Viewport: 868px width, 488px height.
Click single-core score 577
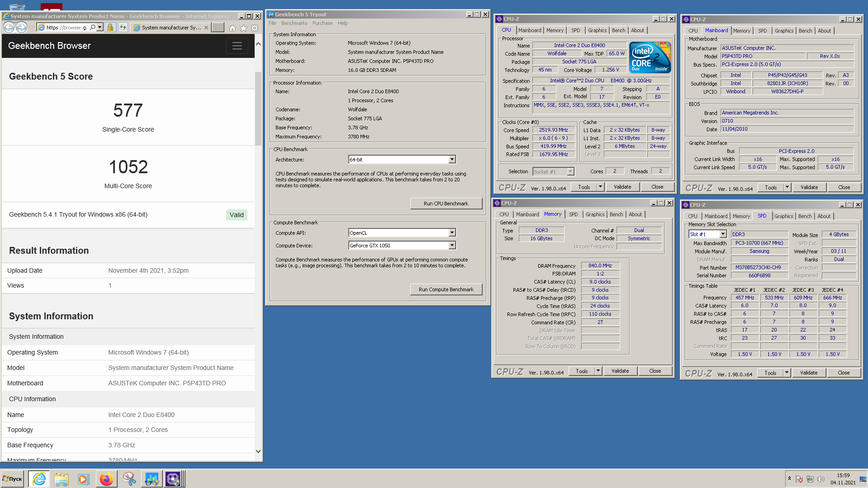click(x=128, y=110)
